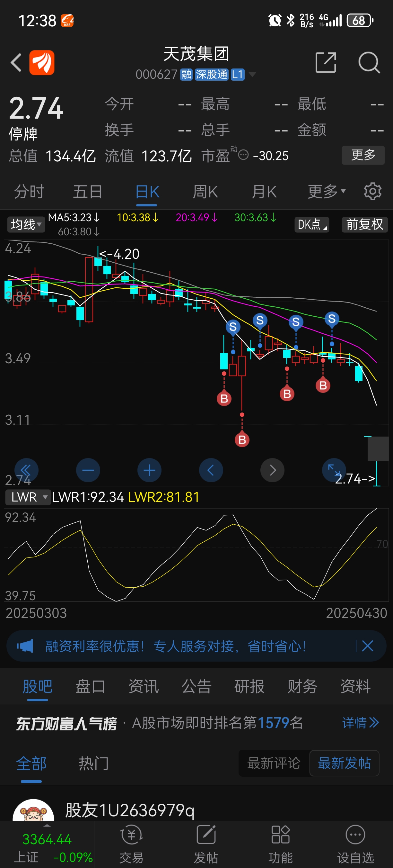Tap the LWR2:81.81 reading
This screenshot has width=393, height=868.
(164, 497)
